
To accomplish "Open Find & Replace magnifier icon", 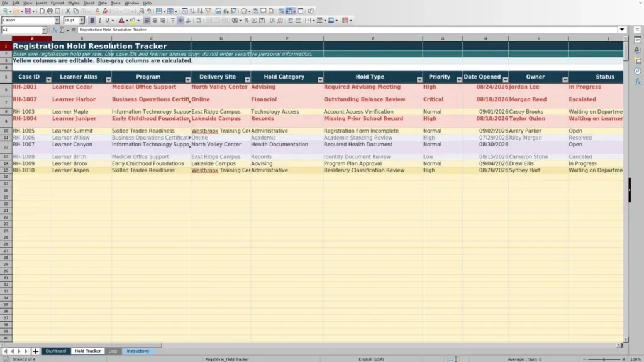I will point(142,11).
